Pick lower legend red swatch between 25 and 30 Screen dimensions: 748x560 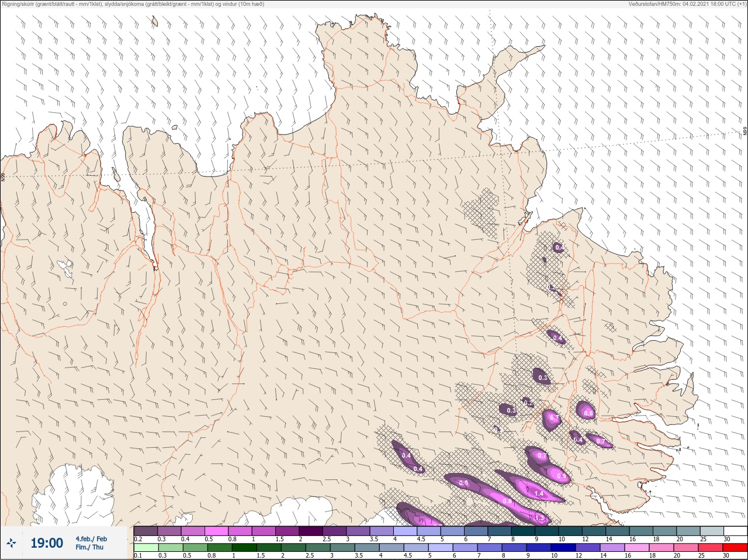tap(710, 548)
